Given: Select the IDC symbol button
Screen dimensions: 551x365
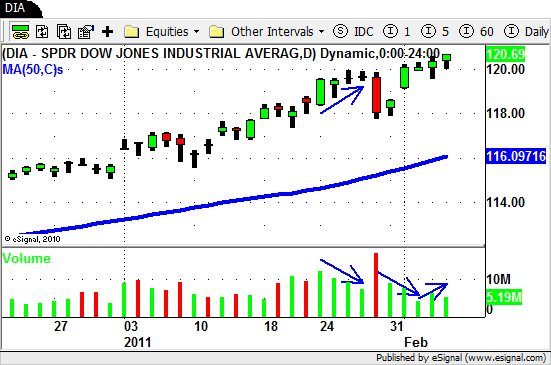Looking at the screenshot, I should (x=353, y=32).
